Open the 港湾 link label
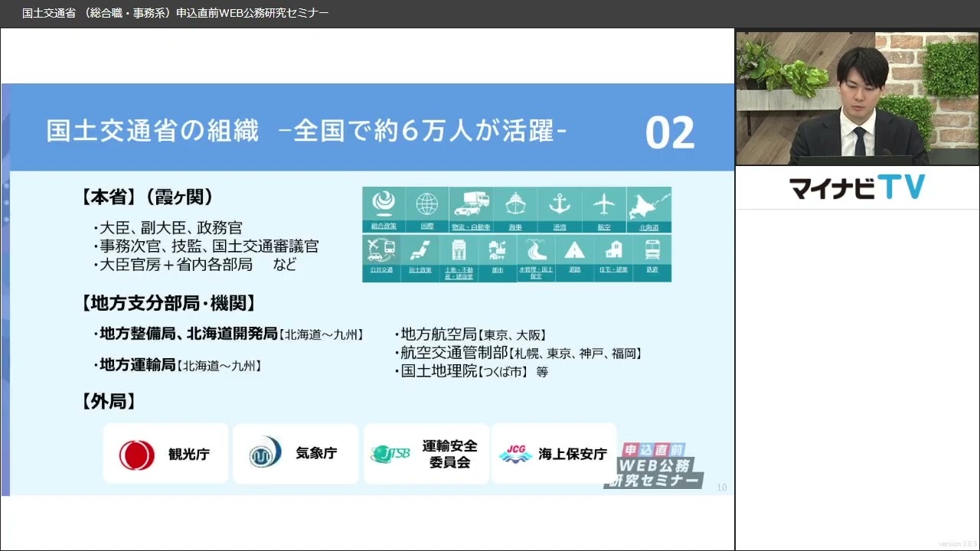This screenshot has width=980, height=551. coord(560,227)
